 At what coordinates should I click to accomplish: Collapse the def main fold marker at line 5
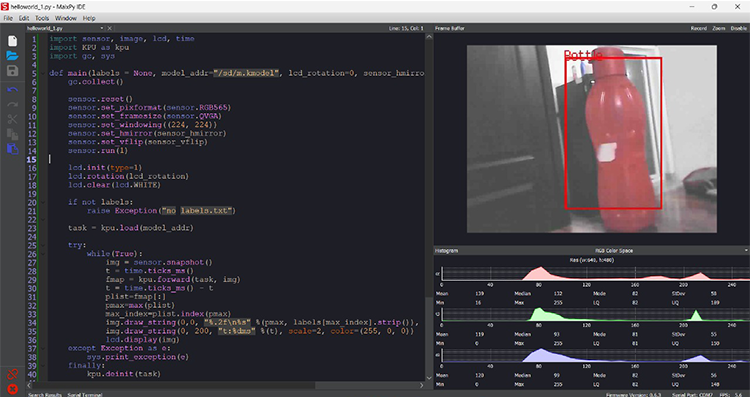[44, 73]
